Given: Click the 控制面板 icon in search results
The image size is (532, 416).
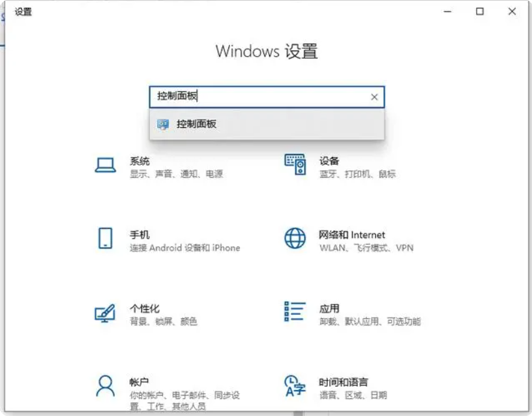Looking at the screenshot, I should (x=163, y=125).
